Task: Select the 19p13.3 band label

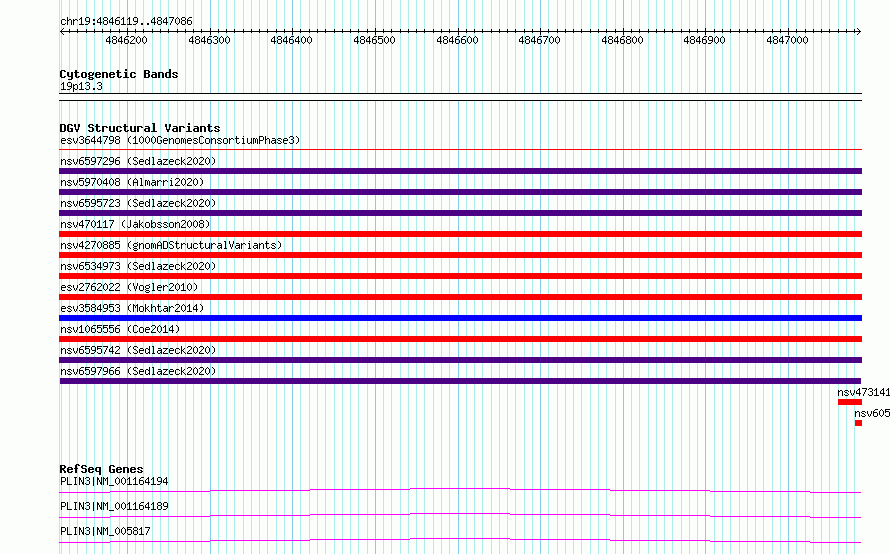Action: [81, 86]
